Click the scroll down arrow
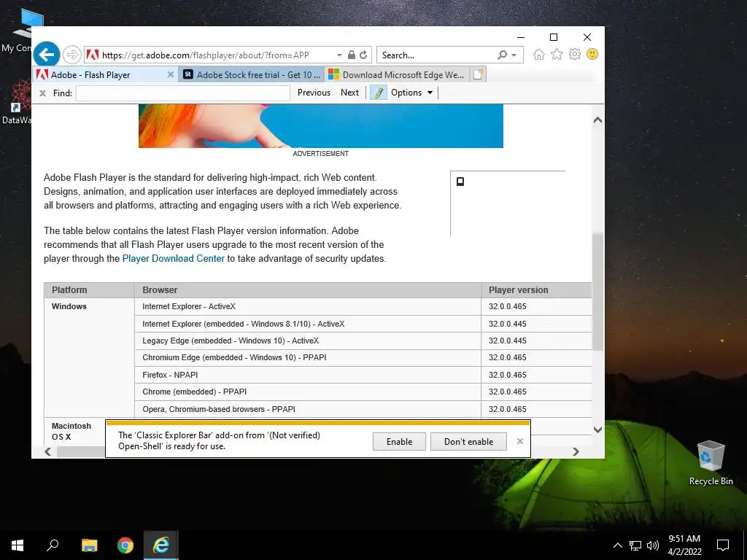This screenshot has width=747, height=560. 598,429
